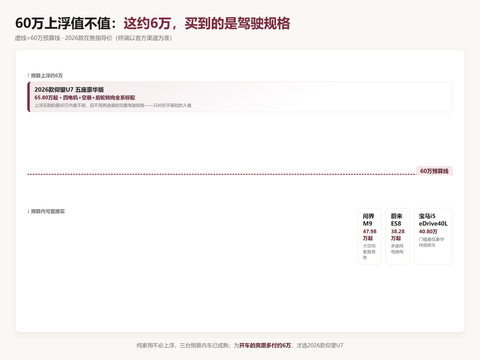Click the grey description line in U7 card
Screen dimensions: 480x360
point(113,105)
